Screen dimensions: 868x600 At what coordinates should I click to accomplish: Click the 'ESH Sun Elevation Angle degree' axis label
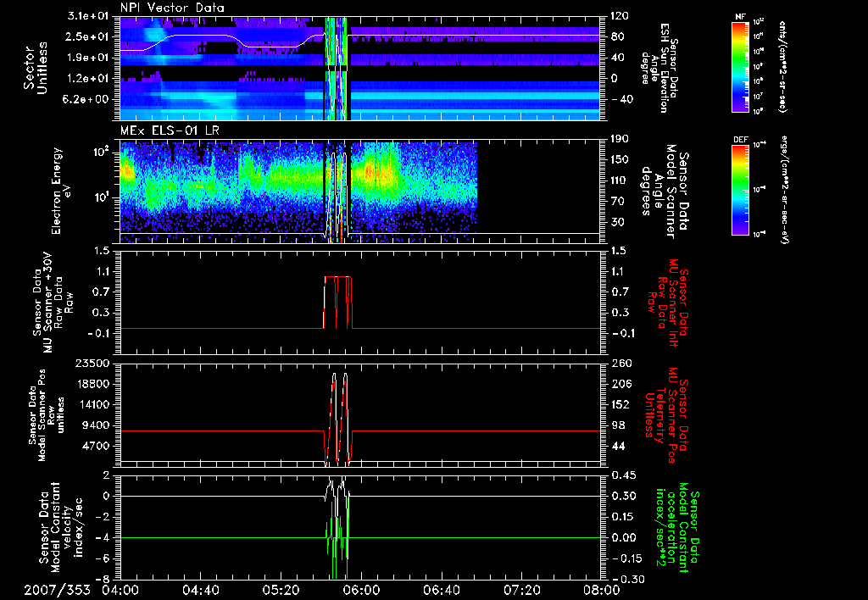coord(659,68)
